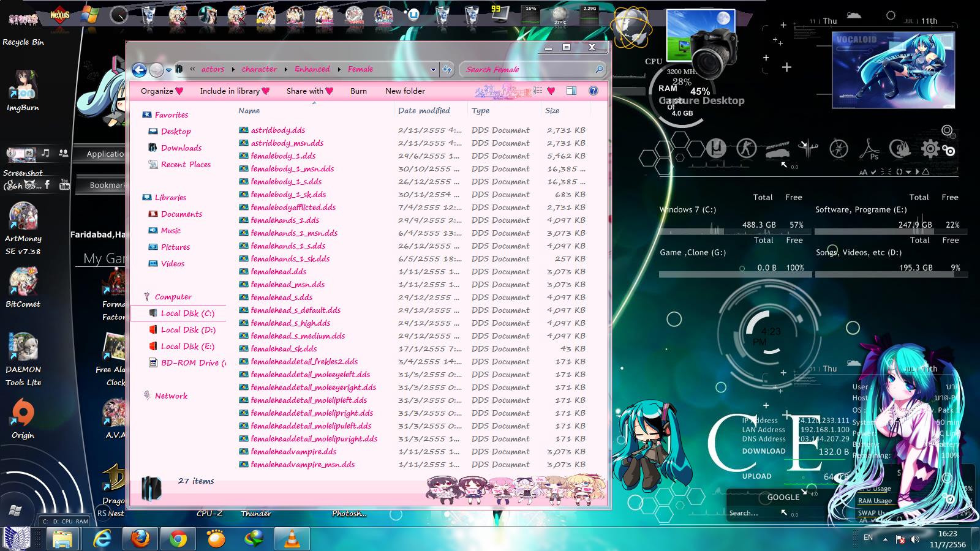Launch Counter-Strike from the dock
This screenshot has height=551, width=980.
745,148
